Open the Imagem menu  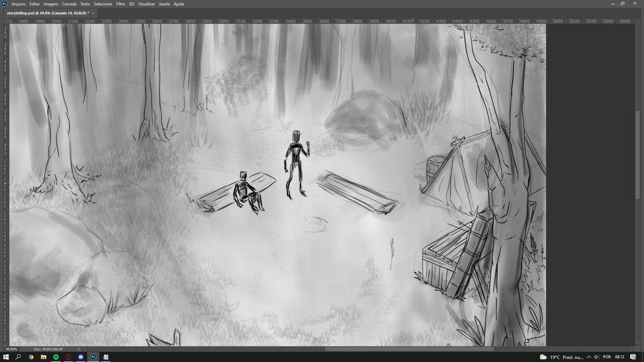(51, 4)
